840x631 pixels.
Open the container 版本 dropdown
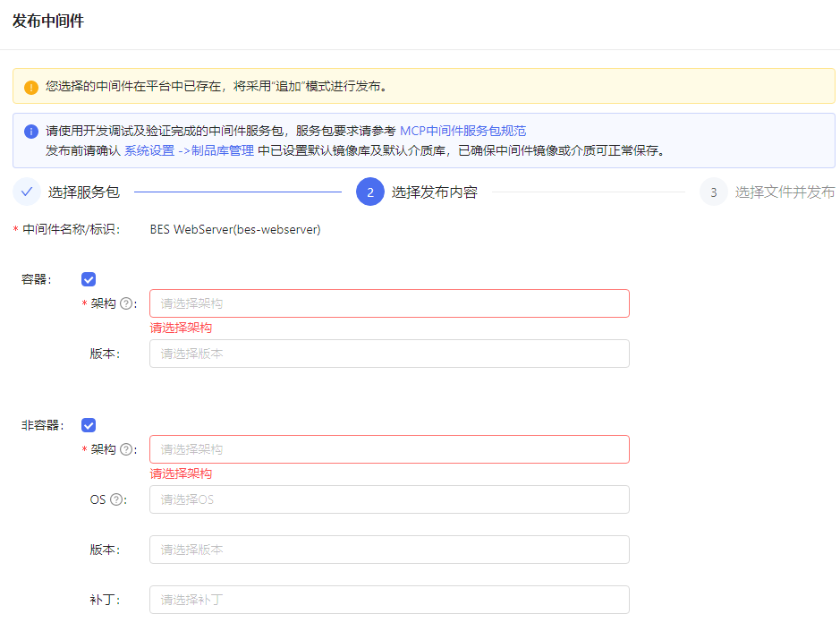389,354
